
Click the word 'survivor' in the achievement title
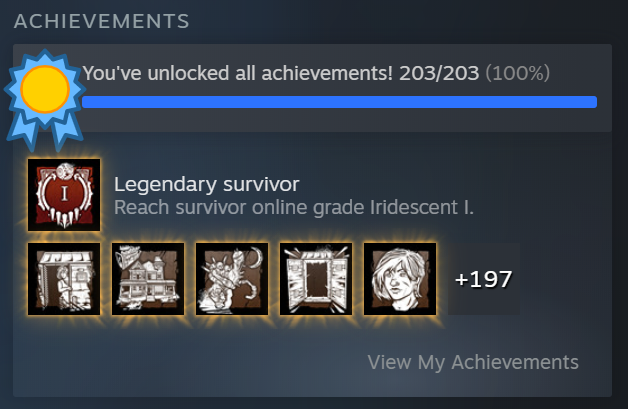pyautogui.click(x=261, y=184)
